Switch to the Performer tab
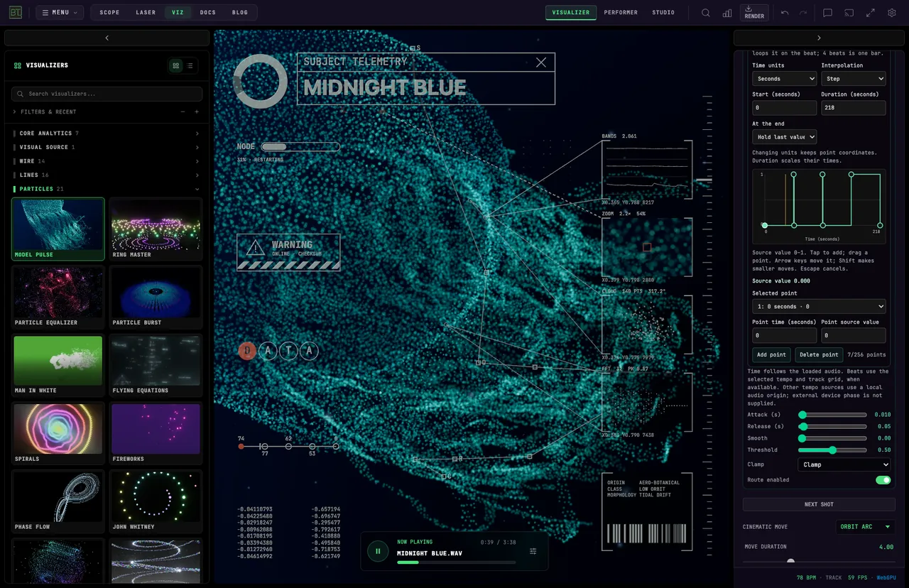 coord(621,13)
